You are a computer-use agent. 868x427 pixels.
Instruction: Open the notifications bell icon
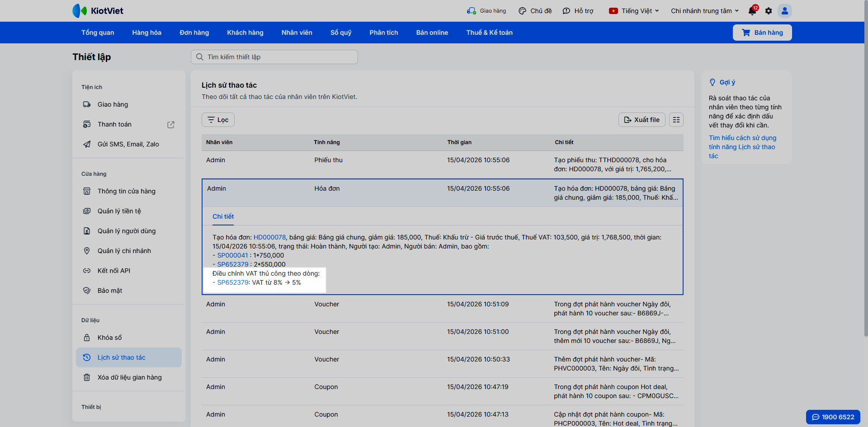[752, 11]
